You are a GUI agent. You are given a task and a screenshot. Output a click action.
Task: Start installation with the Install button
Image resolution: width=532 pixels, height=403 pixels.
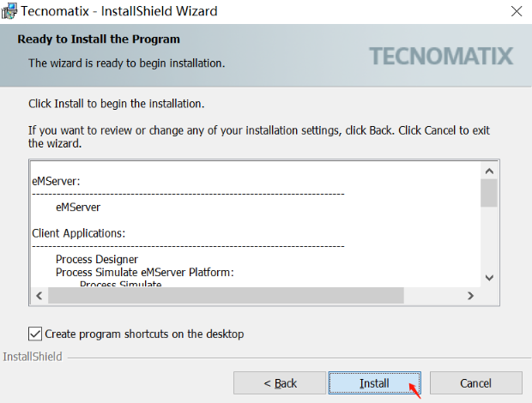tap(374, 382)
